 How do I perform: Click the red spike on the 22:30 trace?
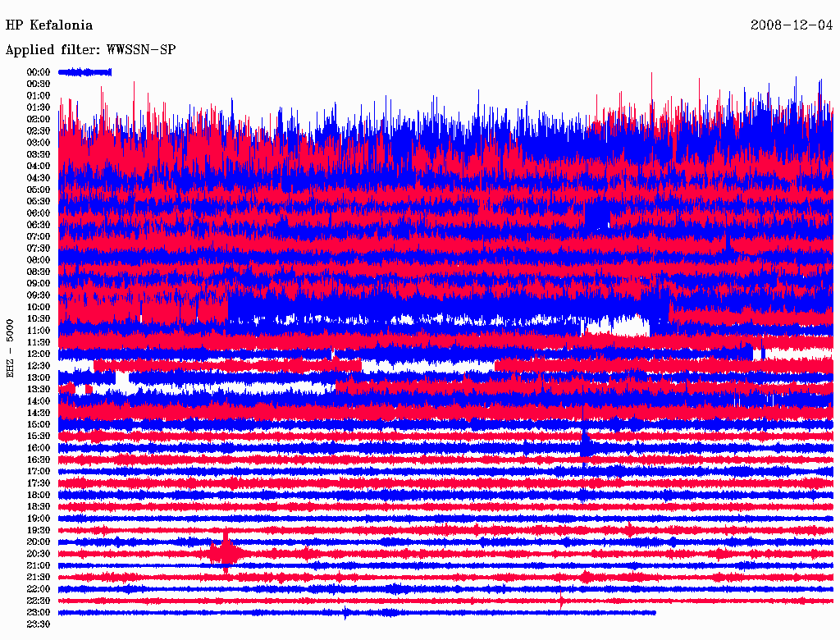click(561, 599)
